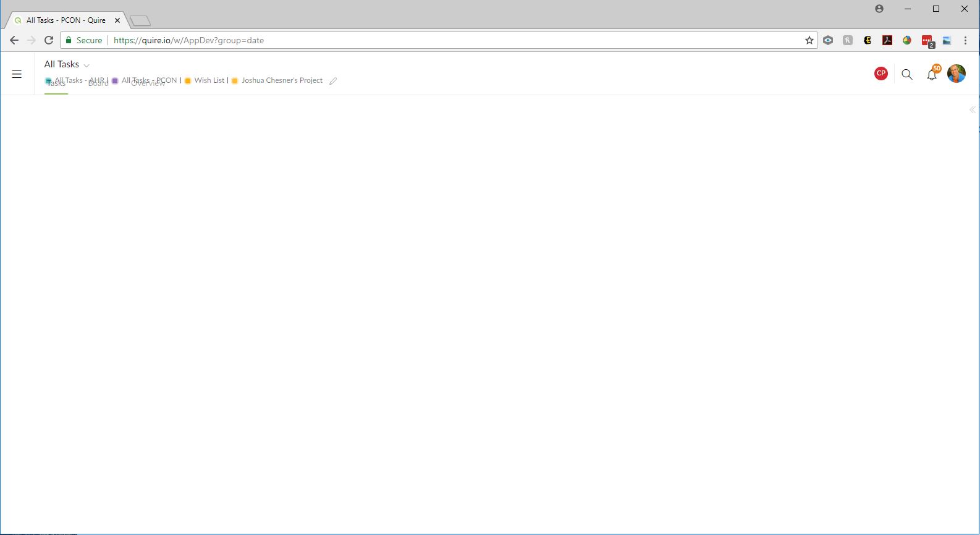Close the All Tasks - PCON - Quire tab
This screenshot has height=535, width=980.
(117, 20)
